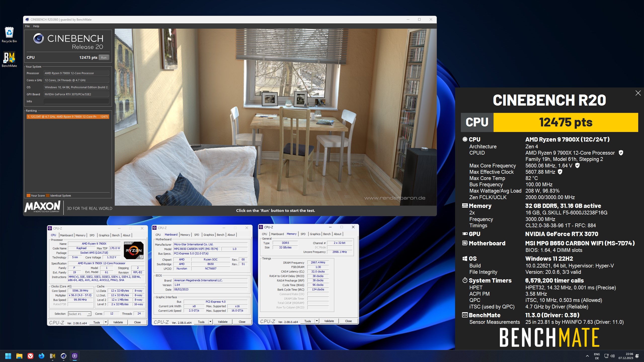Open the taskbar clock and date
The image size is (644, 362).
(x=626, y=356)
